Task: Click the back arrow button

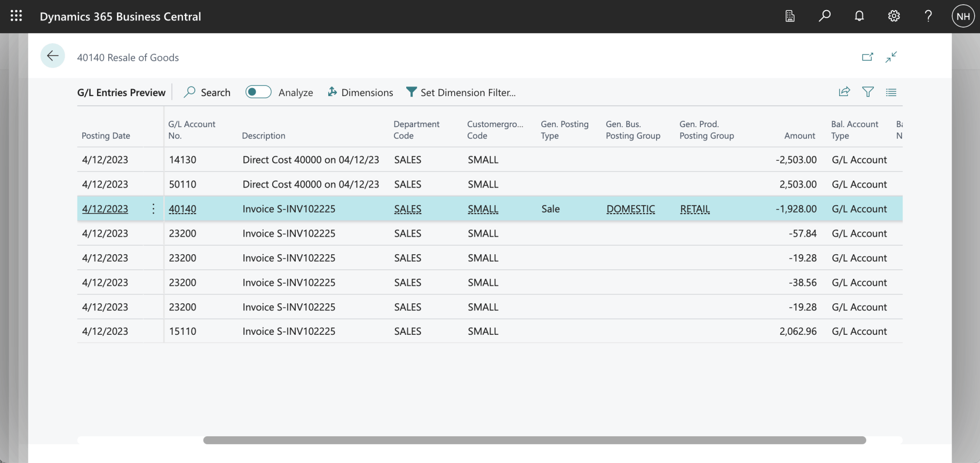Action: point(52,56)
